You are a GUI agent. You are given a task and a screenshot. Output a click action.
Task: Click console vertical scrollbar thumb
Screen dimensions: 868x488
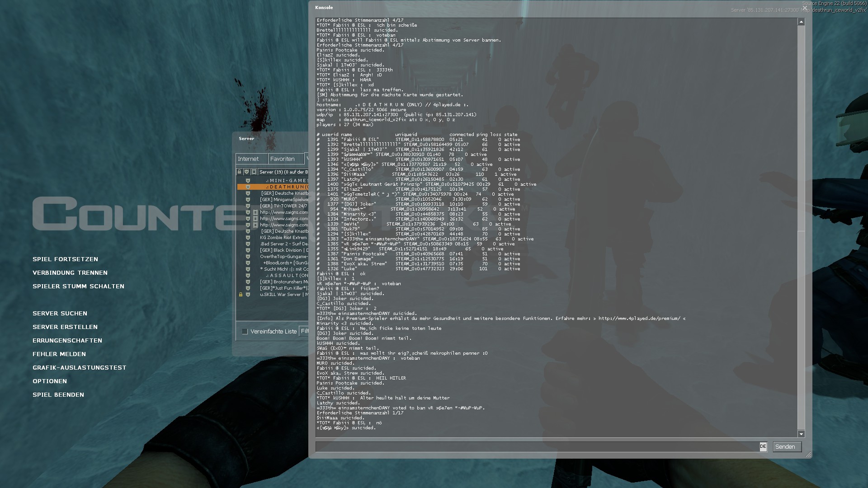[x=801, y=330]
